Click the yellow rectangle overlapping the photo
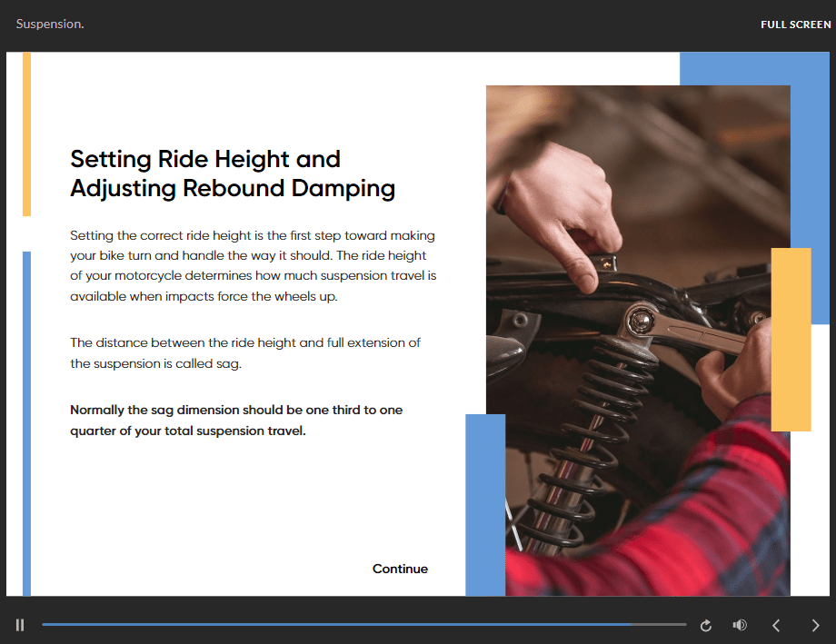The width and height of the screenshot is (836, 644). coord(791,340)
